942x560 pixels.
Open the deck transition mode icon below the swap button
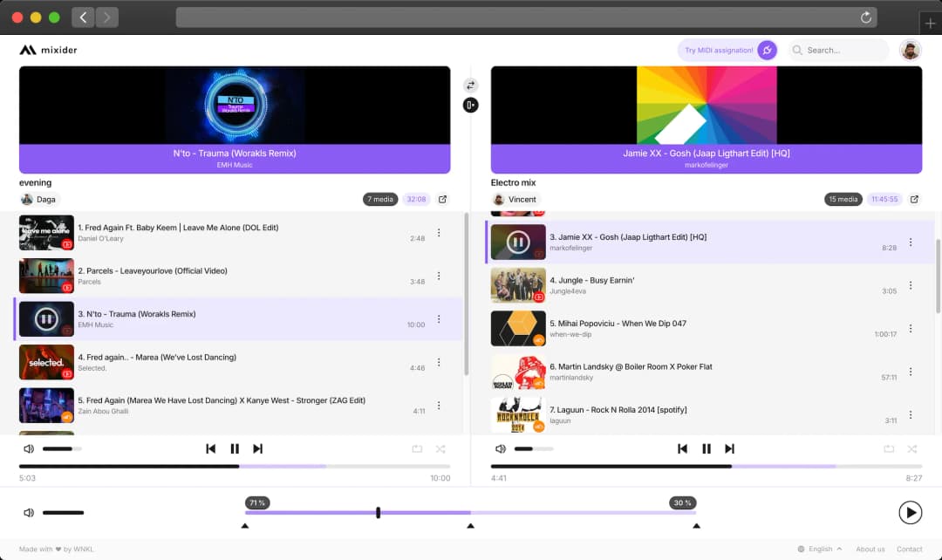pyautogui.click(x=470, y=105)
